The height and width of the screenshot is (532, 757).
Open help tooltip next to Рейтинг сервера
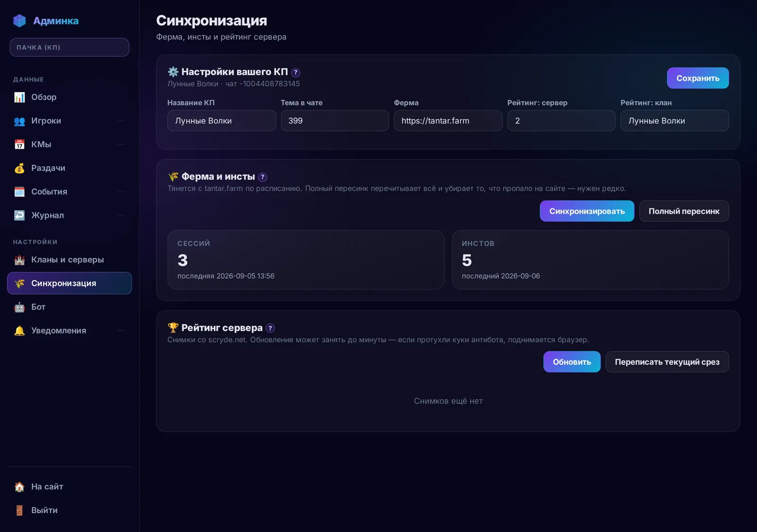click(270, 328)
